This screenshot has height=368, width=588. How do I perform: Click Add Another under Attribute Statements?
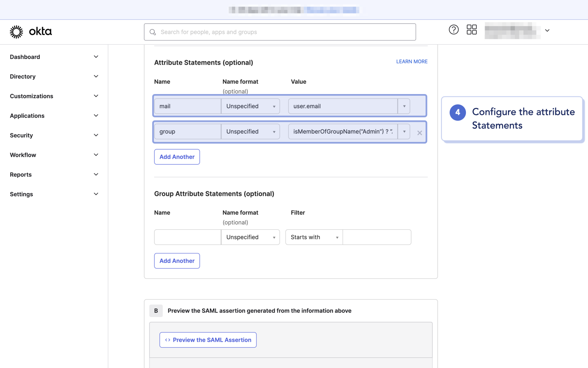coord(177,157)
